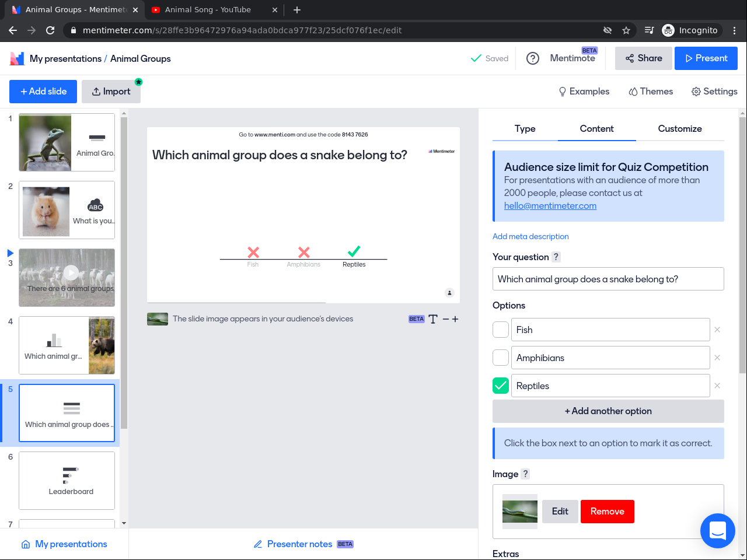Switch to the Animal Song YouTube browser tab
The height and width of the screenshot is (560, 747).
[x=214, y=10]
